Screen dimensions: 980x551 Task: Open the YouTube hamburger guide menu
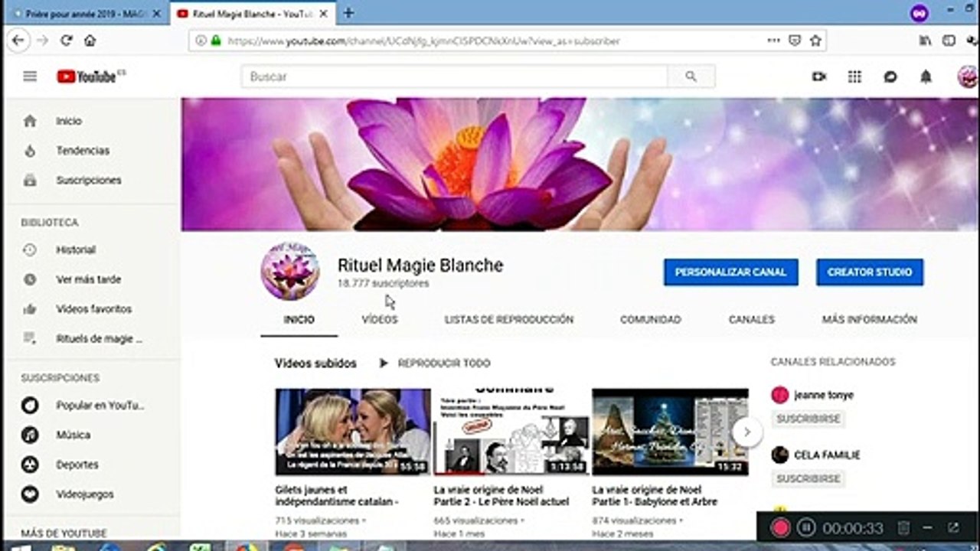pyautogui.click(x=30, y=77)
